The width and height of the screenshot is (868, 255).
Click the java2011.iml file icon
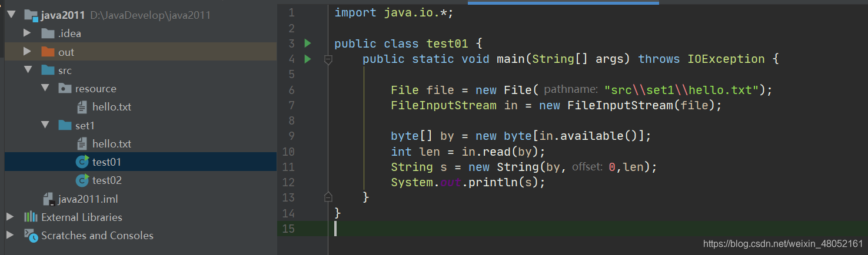coord(49,199)
